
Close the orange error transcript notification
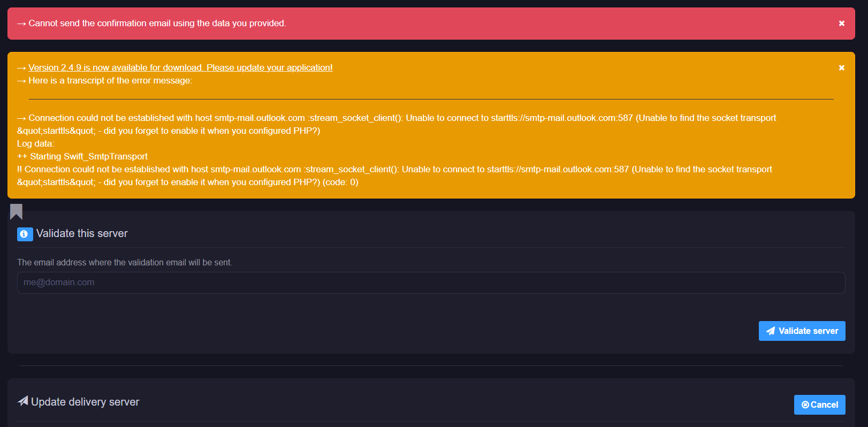coord(841,68)
